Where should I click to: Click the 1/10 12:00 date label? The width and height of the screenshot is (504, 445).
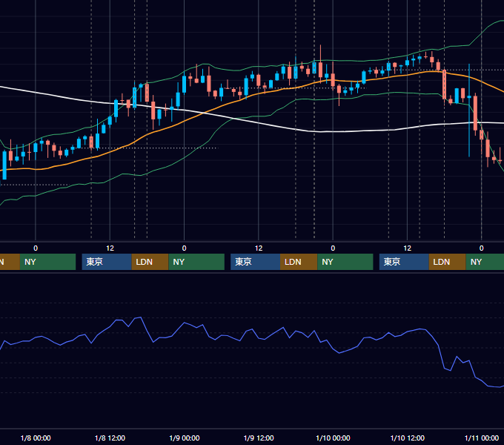click(x=407, y=438)
